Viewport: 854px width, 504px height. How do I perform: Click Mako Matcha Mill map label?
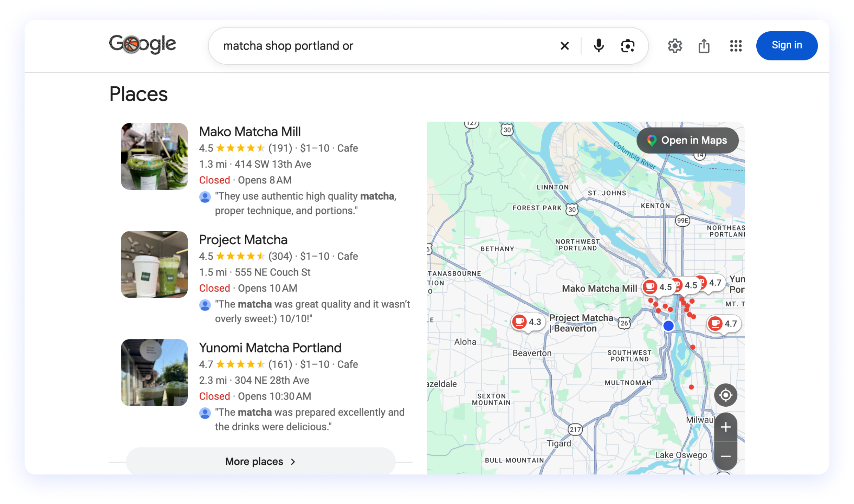click(x=599, y=288)
